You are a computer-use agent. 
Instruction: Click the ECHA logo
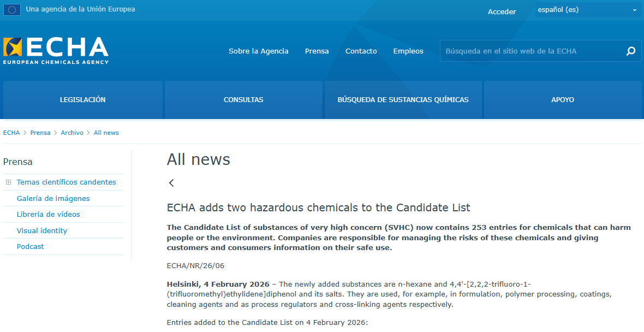[x=56, y=51]
